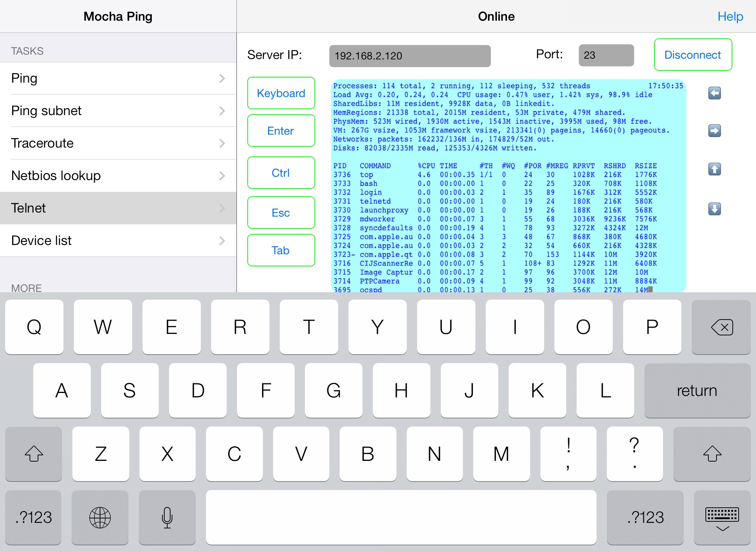Screen dimensions: 756x552
Task: Tap the Q key
Action: 34,327
